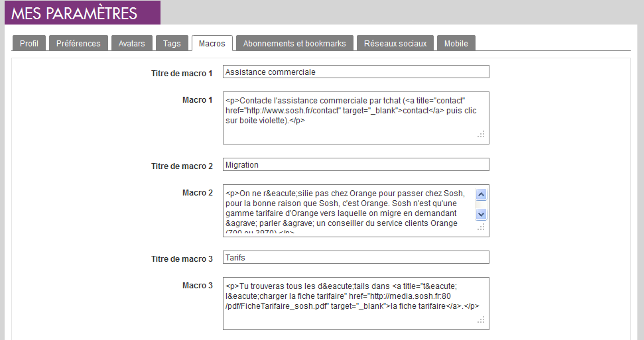Image resolution: width=644 pixels, height=340 pixels.
Task: Switch to the Préférences tab
Action: [78, 44]
